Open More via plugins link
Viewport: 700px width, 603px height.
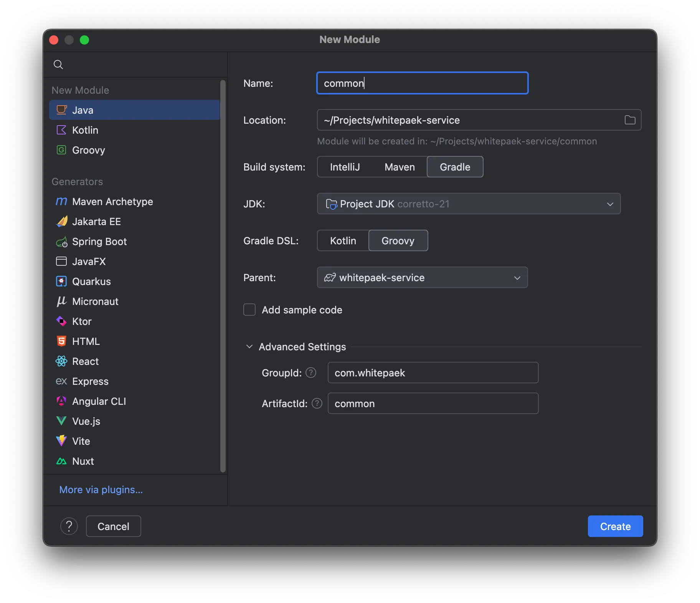101,490
